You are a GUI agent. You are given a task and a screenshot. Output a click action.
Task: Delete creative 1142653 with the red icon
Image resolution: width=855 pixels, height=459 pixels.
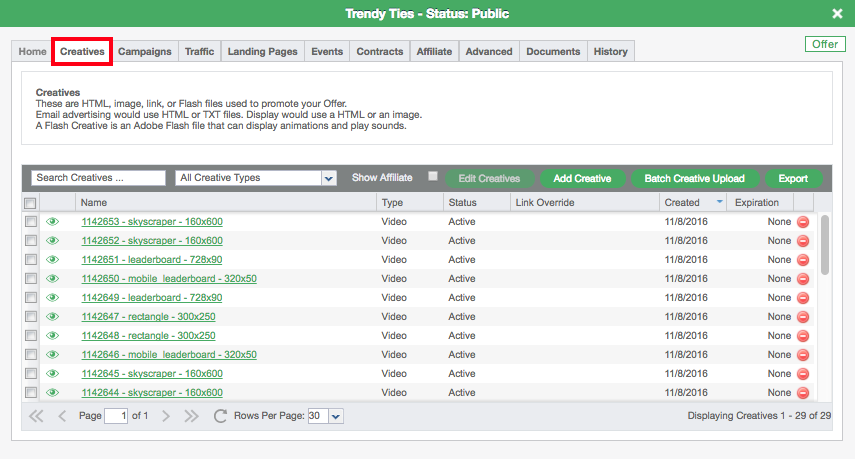tap(803, 222)
